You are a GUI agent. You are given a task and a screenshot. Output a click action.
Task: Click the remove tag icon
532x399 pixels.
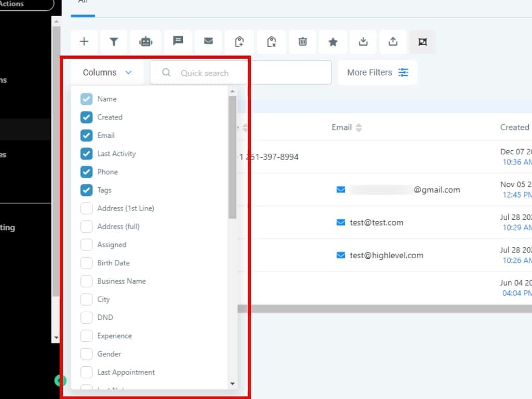click(x=271, y=42)
